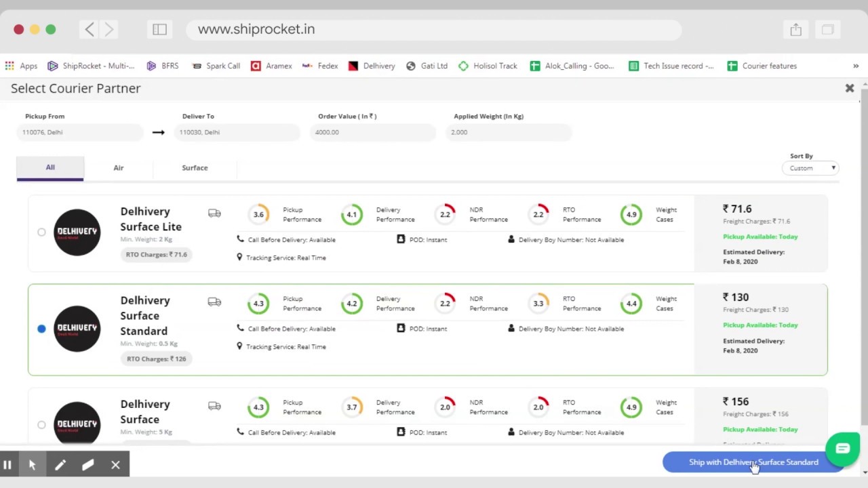Click the Order Value field
This screenshot has width=868, height=488.
tap(372, 132)
